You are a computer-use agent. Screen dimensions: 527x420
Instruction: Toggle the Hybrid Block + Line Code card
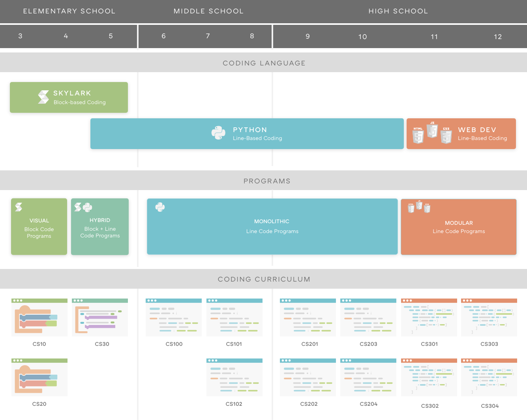click(100, 226)
